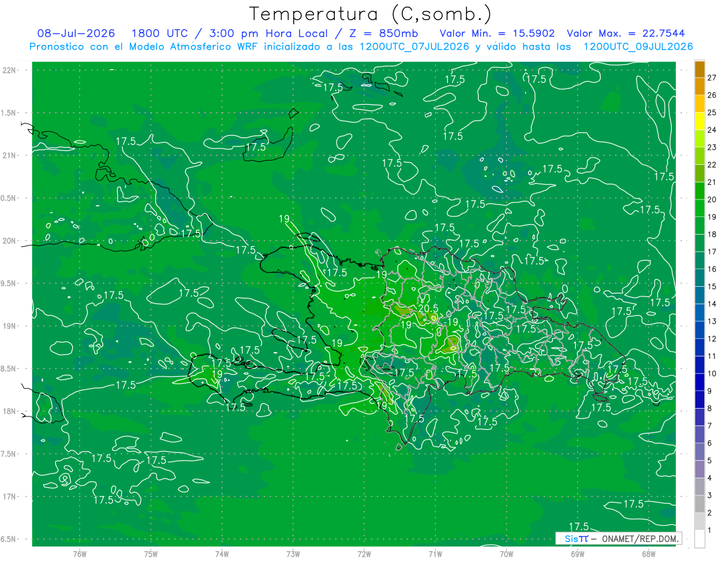Pick the green legend band between 19 and 20
The width and height of the screenshot is (728, 562).
tap(699, 208)
